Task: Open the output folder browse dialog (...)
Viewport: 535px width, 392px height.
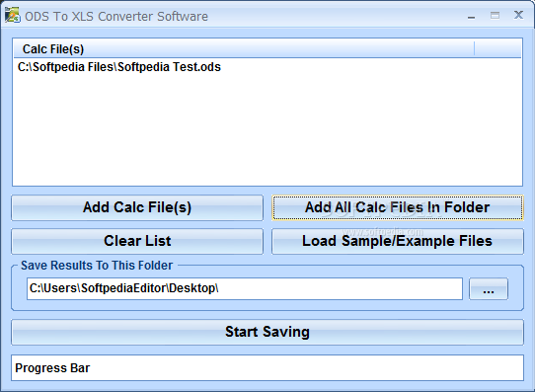Action: click(x=489, y=289)
